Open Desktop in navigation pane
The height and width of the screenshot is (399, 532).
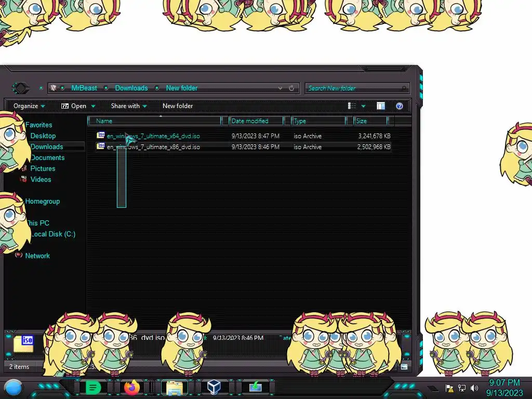point(43,136)
